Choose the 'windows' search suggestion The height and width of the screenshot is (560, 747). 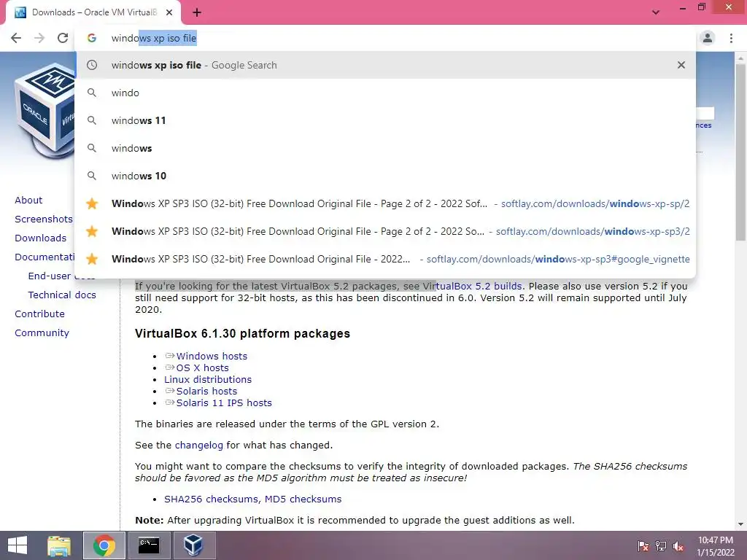click(x=387, y=147)
